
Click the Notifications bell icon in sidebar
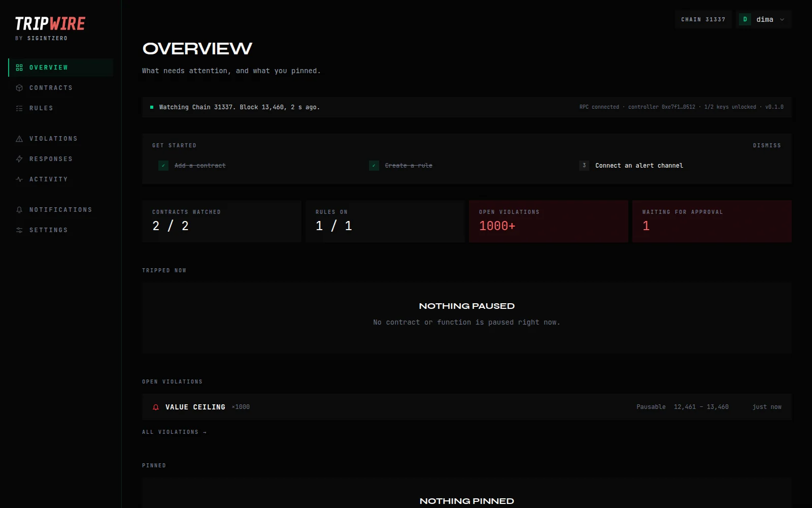[19, 210]
